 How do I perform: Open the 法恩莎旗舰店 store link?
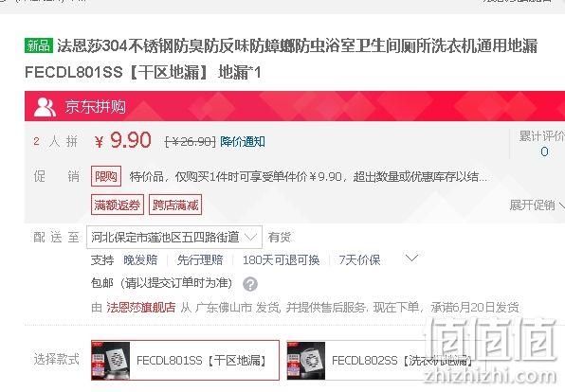141,308
